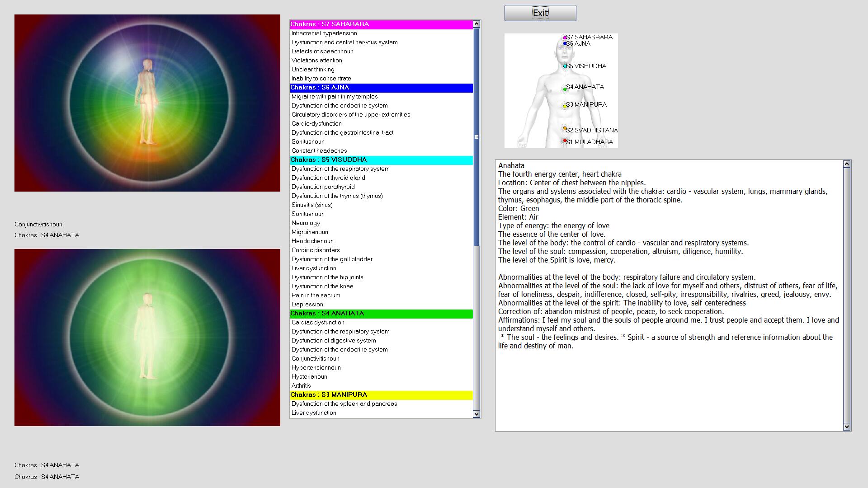
Task: Select the Chakras : S6 AJNA header
Action: tap(381, 88)
